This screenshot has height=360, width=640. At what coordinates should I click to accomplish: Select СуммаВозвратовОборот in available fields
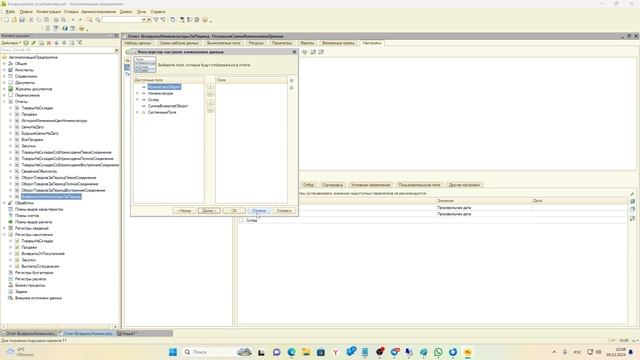[168, 106]
